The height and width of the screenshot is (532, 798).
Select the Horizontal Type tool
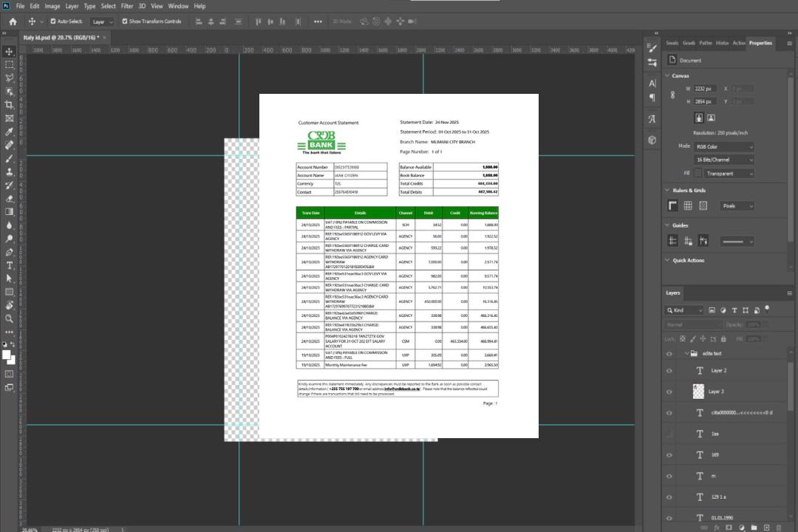point(9,265)
